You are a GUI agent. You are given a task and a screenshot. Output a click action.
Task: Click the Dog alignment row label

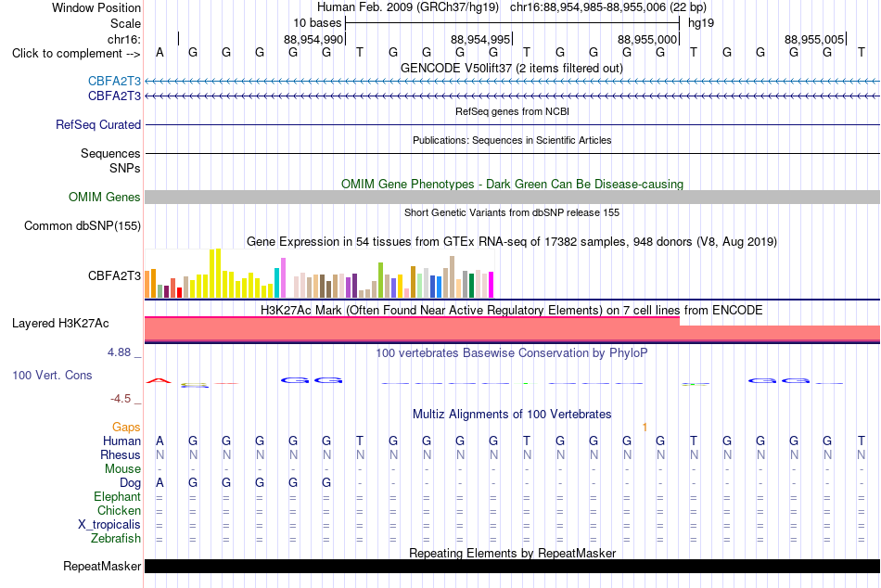click(130, 483)
